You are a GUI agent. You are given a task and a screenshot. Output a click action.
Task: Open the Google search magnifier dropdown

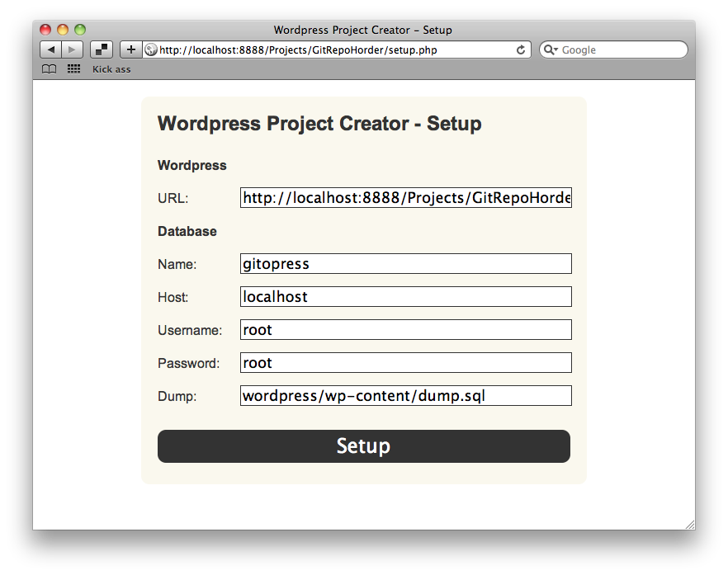pos(551,49)
